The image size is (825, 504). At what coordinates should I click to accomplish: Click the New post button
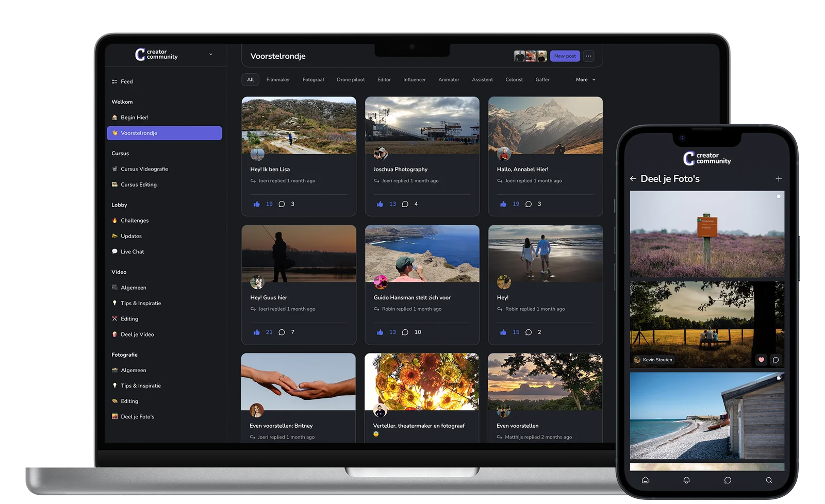coord(565,56)
